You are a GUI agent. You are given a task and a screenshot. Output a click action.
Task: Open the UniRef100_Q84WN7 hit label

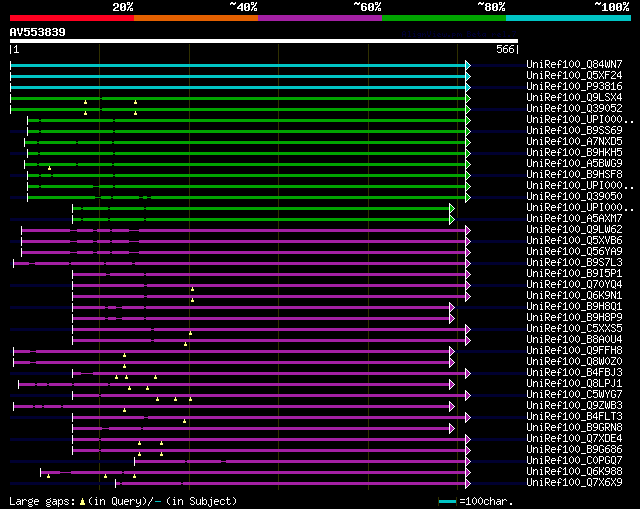(x=574, y=64)
